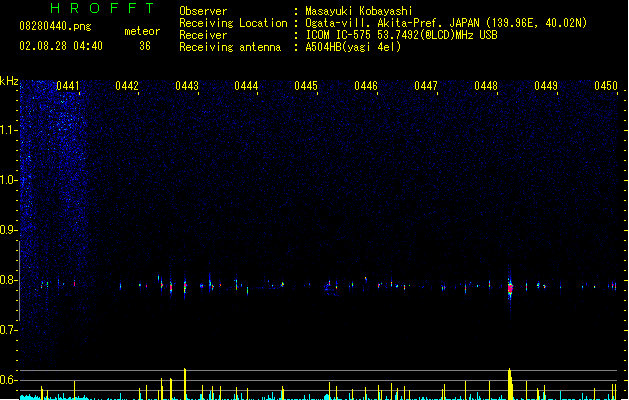This screenshot has width=629, height=400.
Task: Click the 0444 time marker
Action: (x=246, y=86)
